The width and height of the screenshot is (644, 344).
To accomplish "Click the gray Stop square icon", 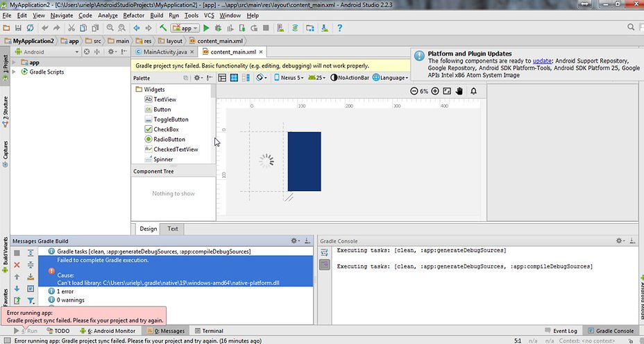I will coord(266,28).
